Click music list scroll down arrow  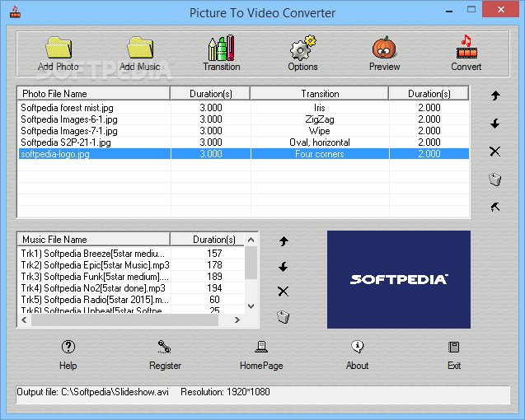coord(251,306)
